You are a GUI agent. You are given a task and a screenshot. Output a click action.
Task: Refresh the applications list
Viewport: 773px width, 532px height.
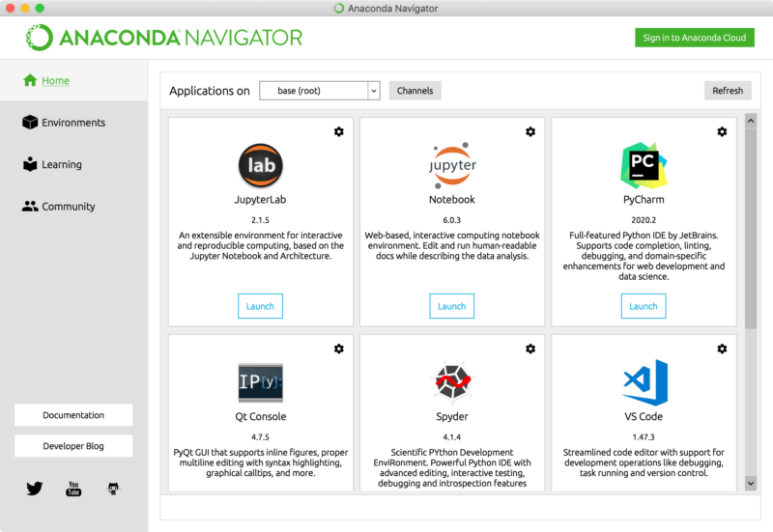728,91
